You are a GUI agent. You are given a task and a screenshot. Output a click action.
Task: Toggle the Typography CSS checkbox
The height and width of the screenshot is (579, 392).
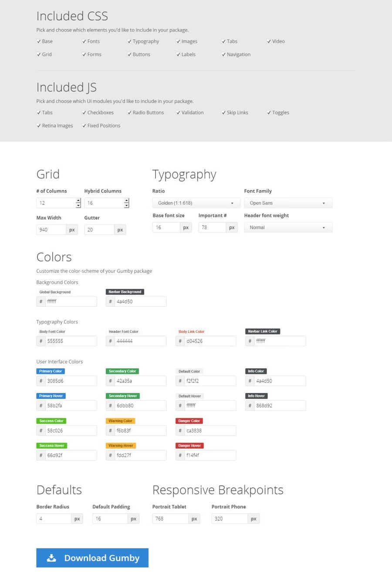tap(129, 41)
